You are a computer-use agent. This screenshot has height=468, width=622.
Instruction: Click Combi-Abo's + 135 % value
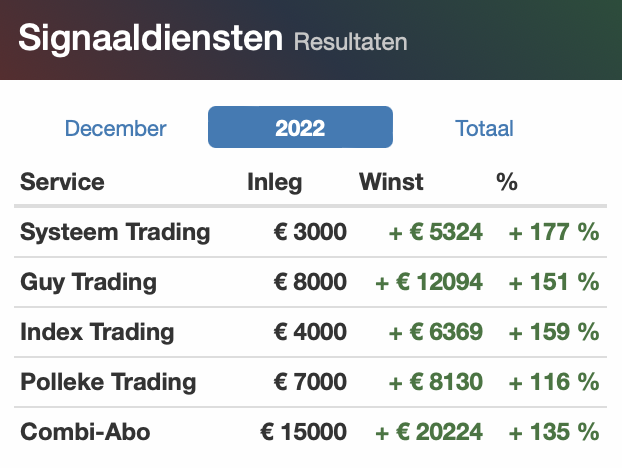pos(553,432)
